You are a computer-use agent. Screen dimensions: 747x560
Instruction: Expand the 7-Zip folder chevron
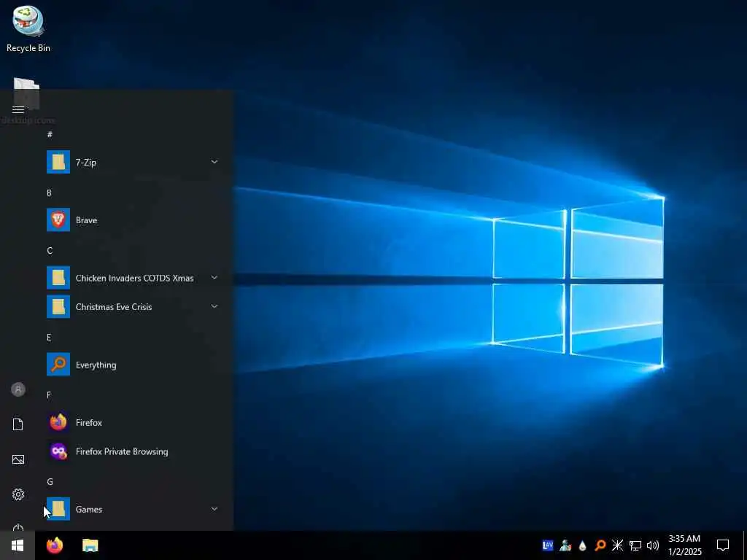pyautogui.click(x=214, y=162)
